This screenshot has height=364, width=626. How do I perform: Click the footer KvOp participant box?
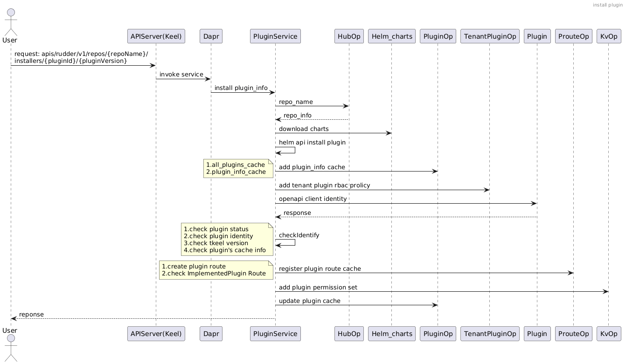coord(608,334)
